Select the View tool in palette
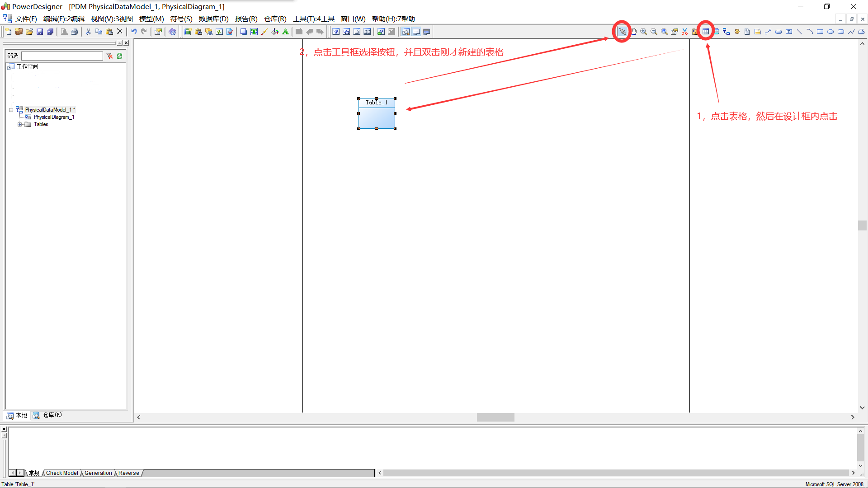 716,32
